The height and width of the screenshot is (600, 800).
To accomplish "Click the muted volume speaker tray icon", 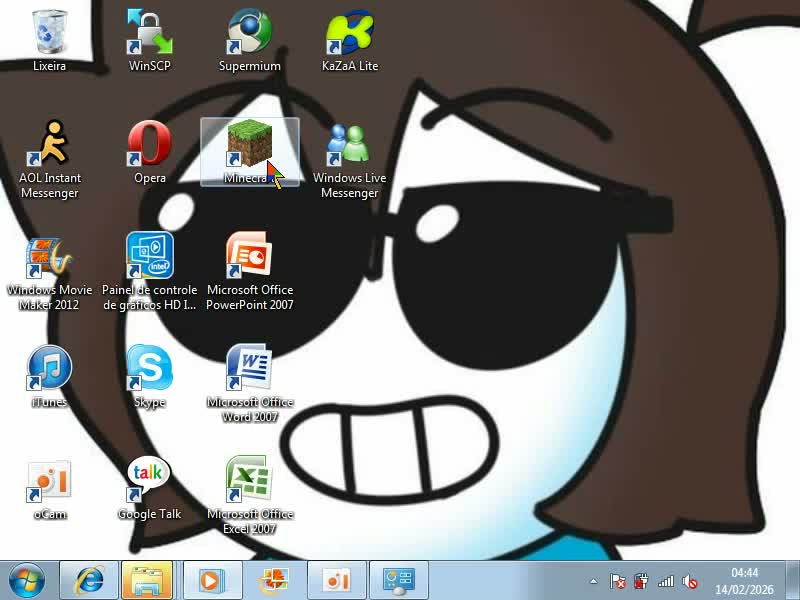I will 690,581.
